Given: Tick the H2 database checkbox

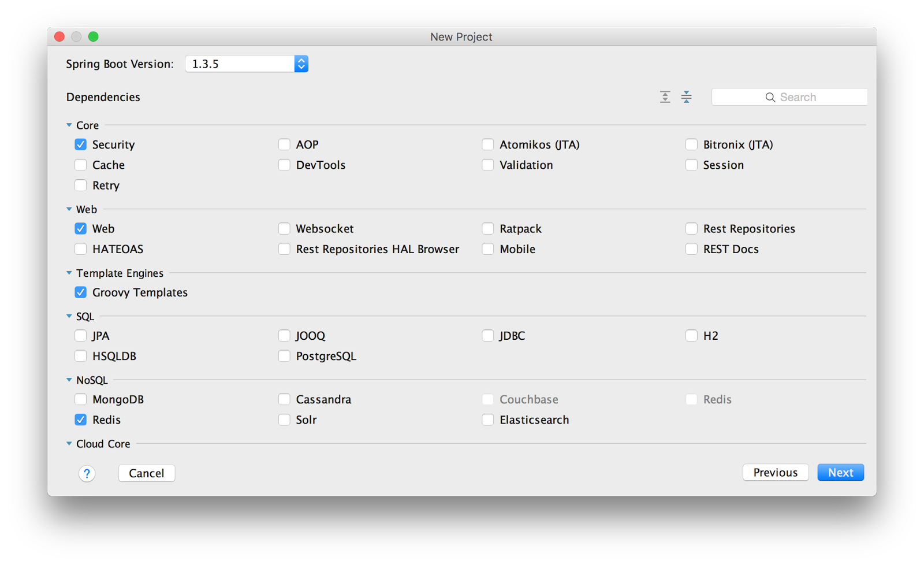Looking at the screenshot, I should point(691,336).
